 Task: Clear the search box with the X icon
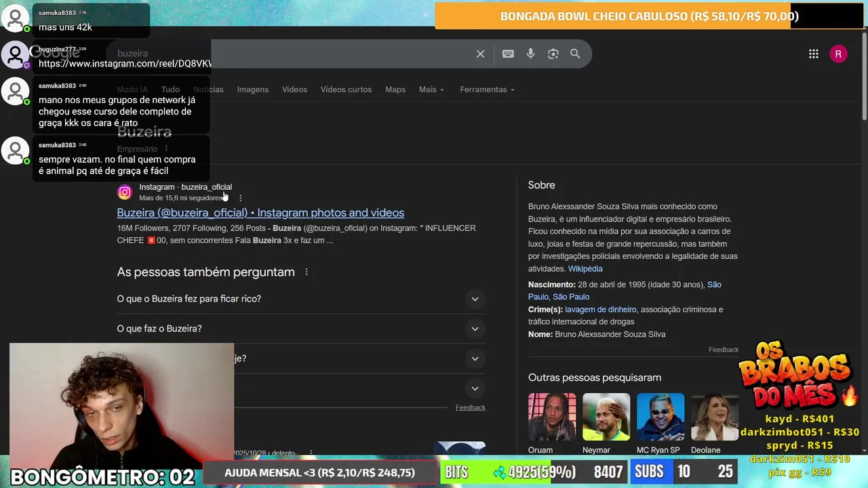[480, 54]
